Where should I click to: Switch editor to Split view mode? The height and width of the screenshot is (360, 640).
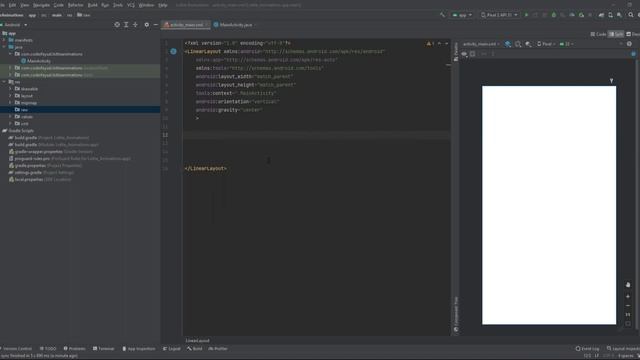click(x=616, y=34)
